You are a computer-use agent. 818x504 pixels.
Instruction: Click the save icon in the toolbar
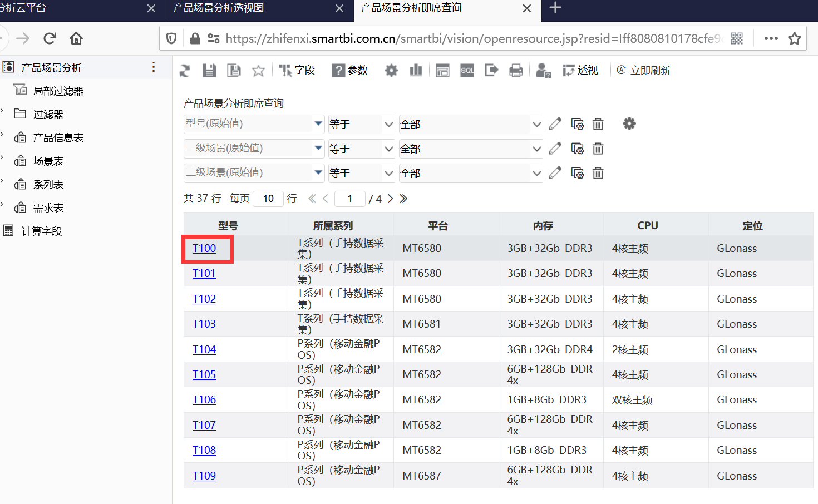point(209,71)
